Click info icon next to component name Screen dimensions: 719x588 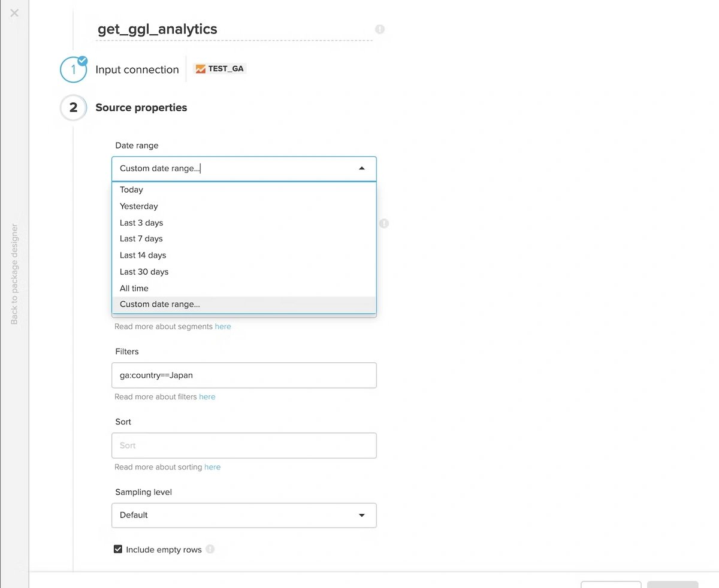click(380, 29)
